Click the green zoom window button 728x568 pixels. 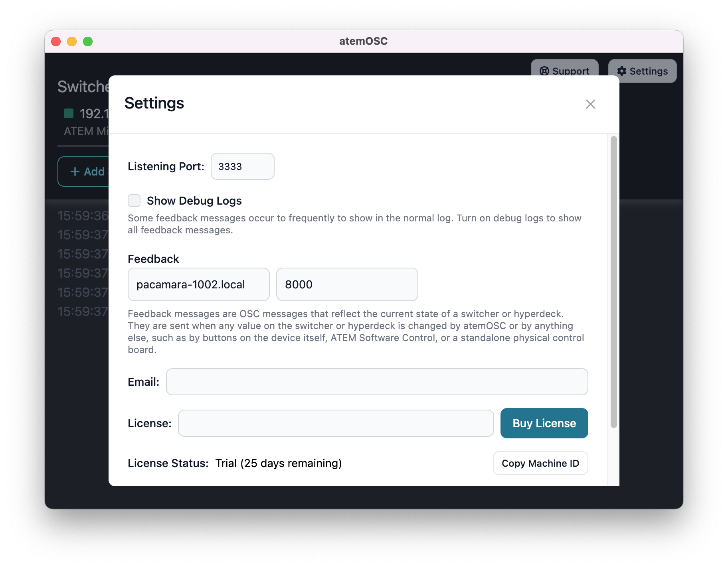click(x=88, y=41)
